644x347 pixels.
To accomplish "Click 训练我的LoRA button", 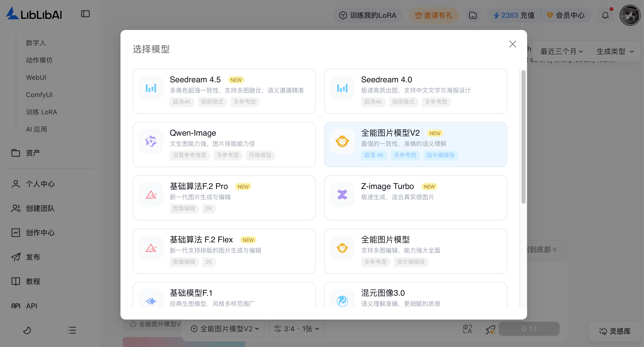I will [x=368, y=15].
